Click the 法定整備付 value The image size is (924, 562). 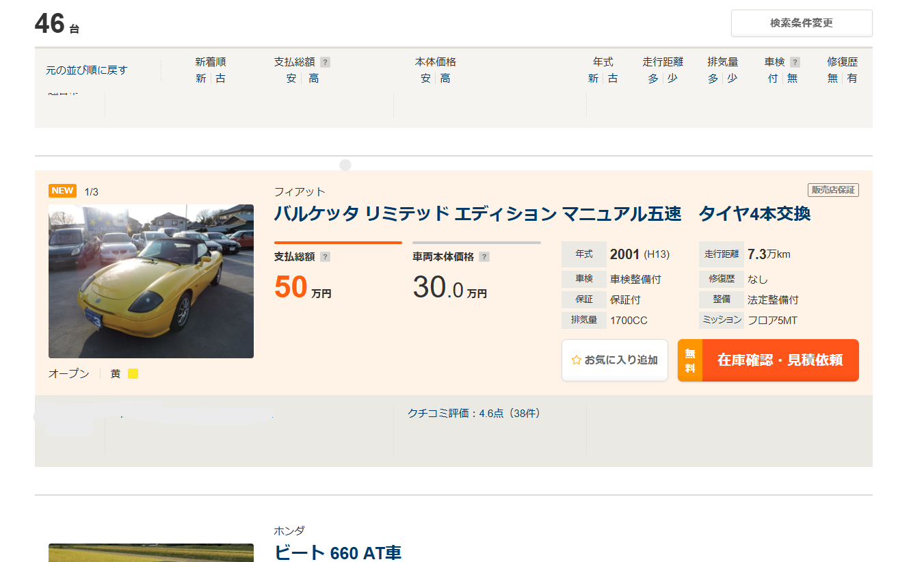pos(773,299)
